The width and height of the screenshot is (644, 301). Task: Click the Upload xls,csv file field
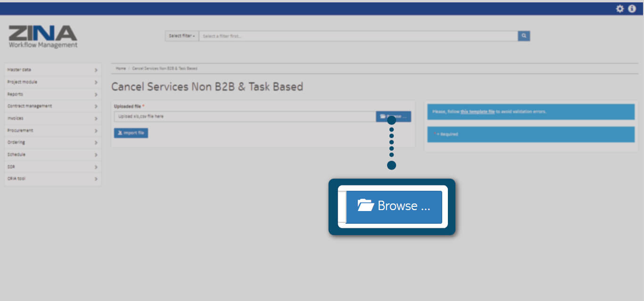tap(245, 116)
